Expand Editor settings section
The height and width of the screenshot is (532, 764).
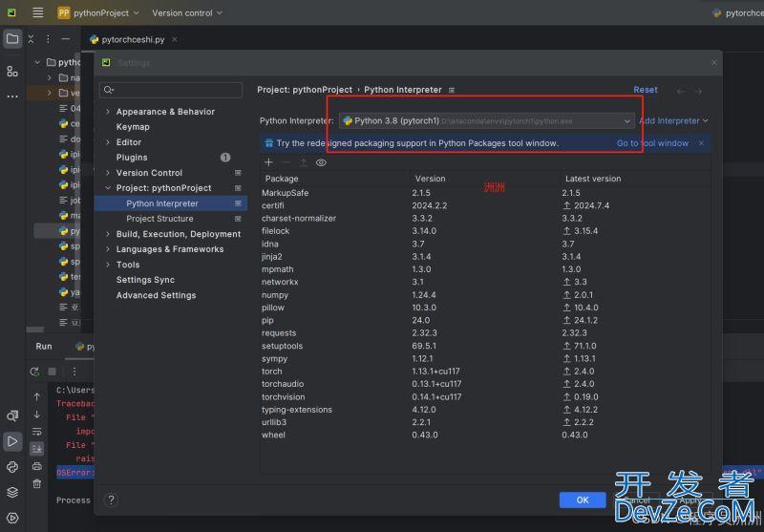(x=108, y=142)
